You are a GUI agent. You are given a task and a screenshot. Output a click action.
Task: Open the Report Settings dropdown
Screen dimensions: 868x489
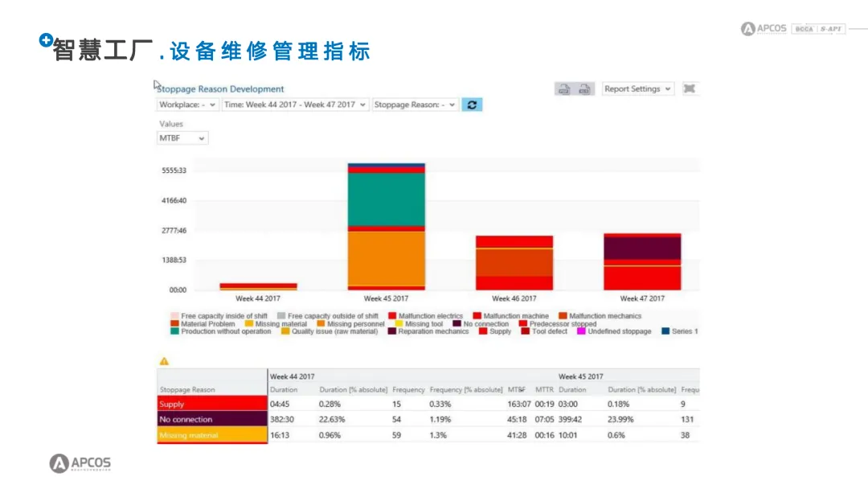click(x=637, y=88)
